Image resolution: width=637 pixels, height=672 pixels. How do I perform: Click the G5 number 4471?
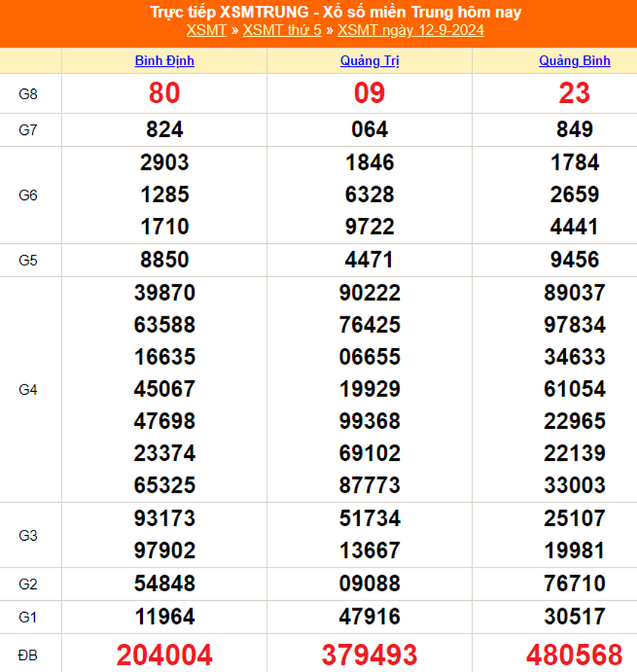[x=370, y=260]
